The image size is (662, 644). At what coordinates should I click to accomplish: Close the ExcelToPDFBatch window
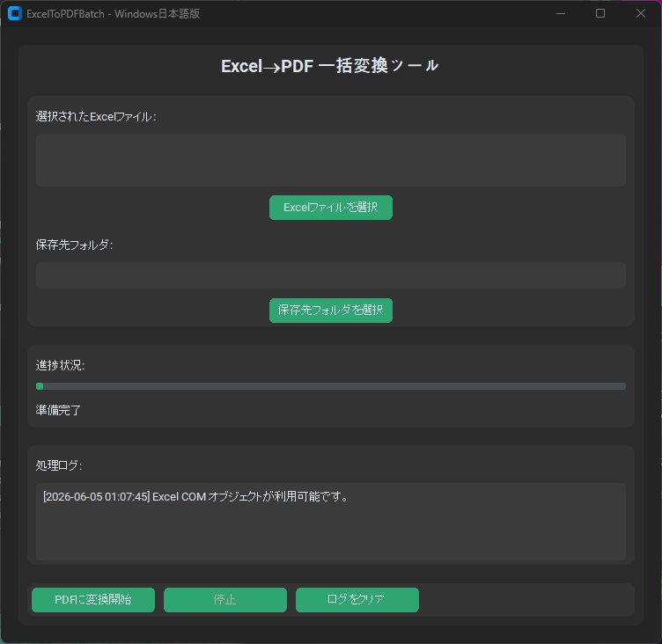coord(641,13)
